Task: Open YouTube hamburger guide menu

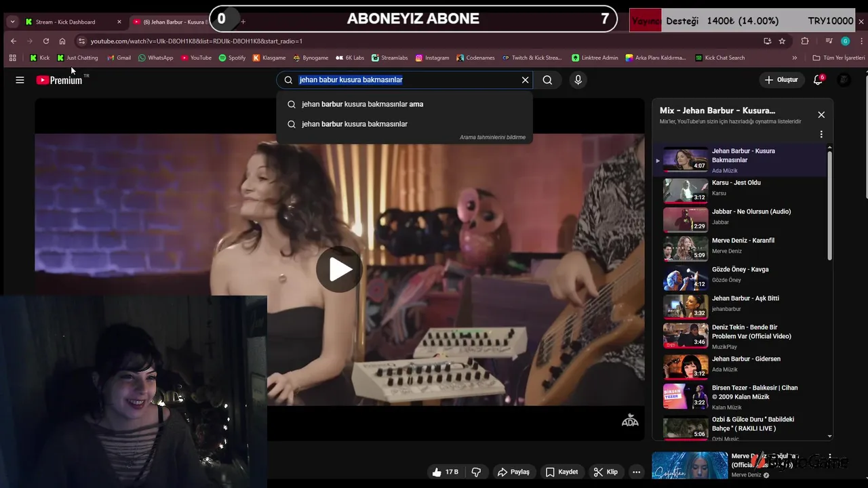Action: pos(20,80)
